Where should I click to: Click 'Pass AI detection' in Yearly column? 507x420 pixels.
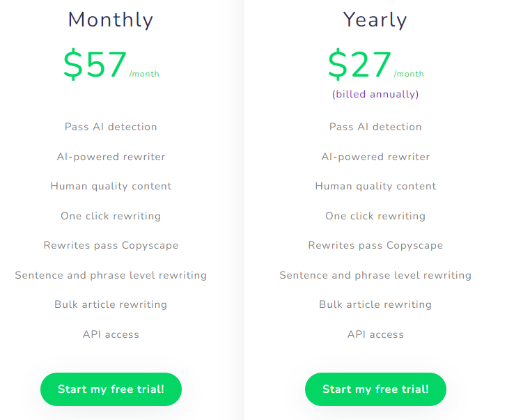[375, 127]
